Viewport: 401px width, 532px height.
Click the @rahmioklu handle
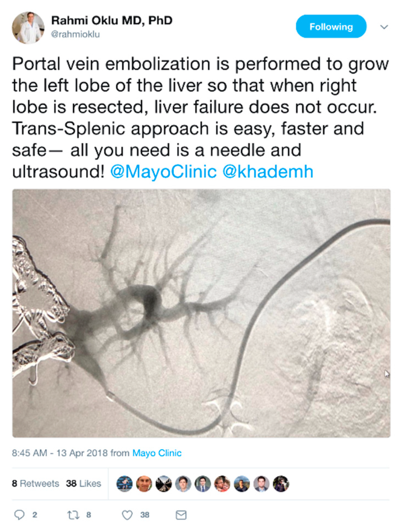coord(75,34)
